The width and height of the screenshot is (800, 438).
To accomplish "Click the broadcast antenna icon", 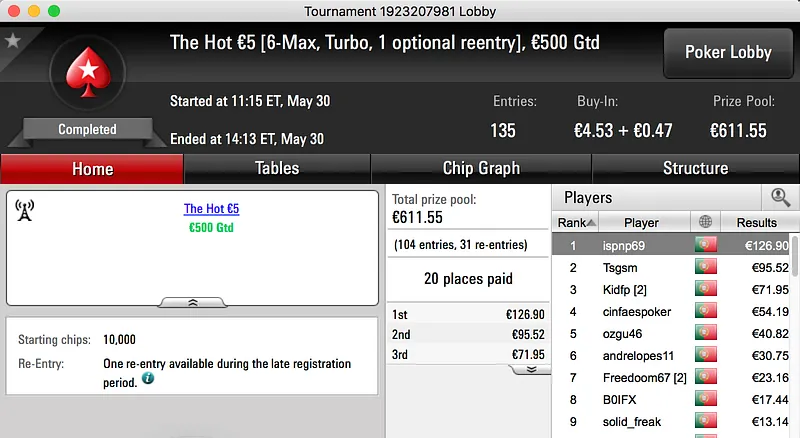I will [x=25, y=210].
